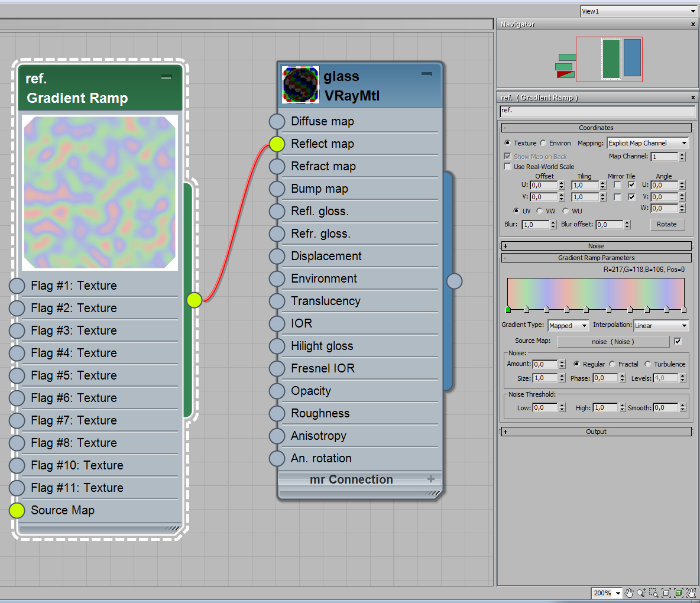
Task: Click the Bump map input socket
Action: pyautogui.click(x=277, y=189)
